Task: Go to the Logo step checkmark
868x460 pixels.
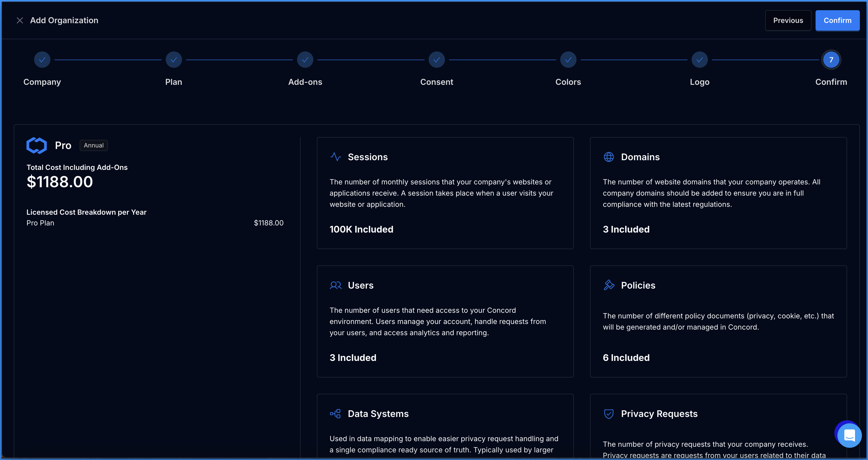Action: [699, 60]
